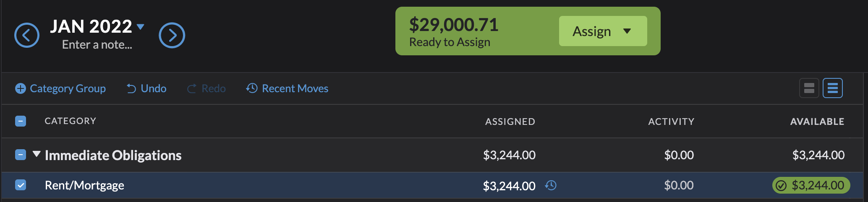Toggle the select-all checkbox in header

[x=21, y=121]
